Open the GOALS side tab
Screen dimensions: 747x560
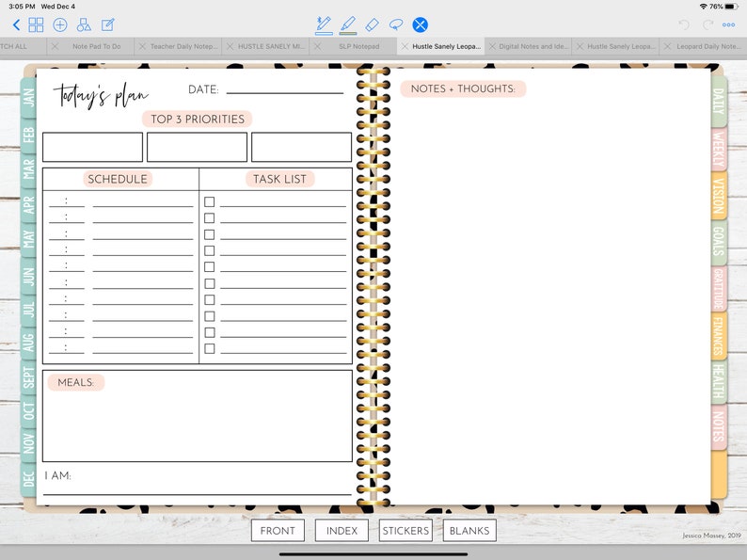(719, 242)
